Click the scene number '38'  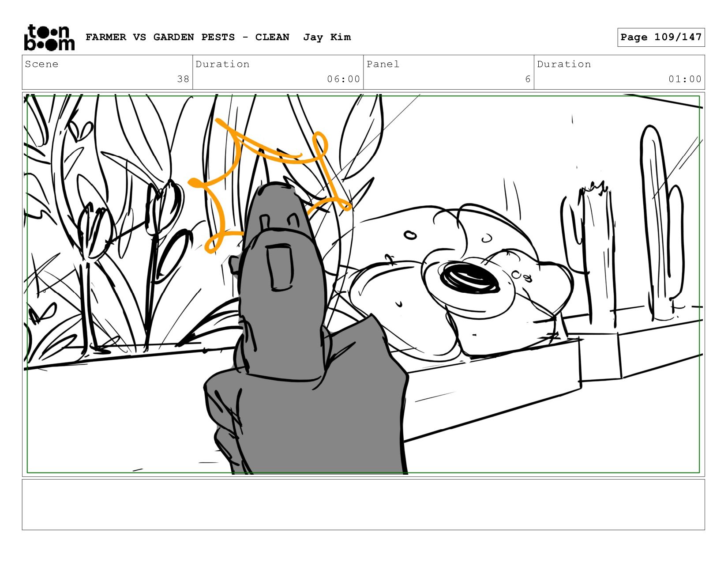coord(183,79)
